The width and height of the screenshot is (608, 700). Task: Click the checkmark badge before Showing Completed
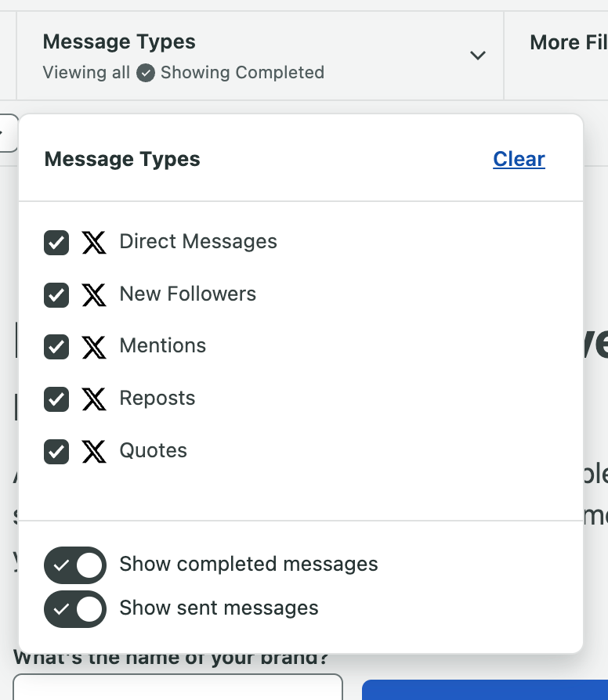(x=146, y=72)
